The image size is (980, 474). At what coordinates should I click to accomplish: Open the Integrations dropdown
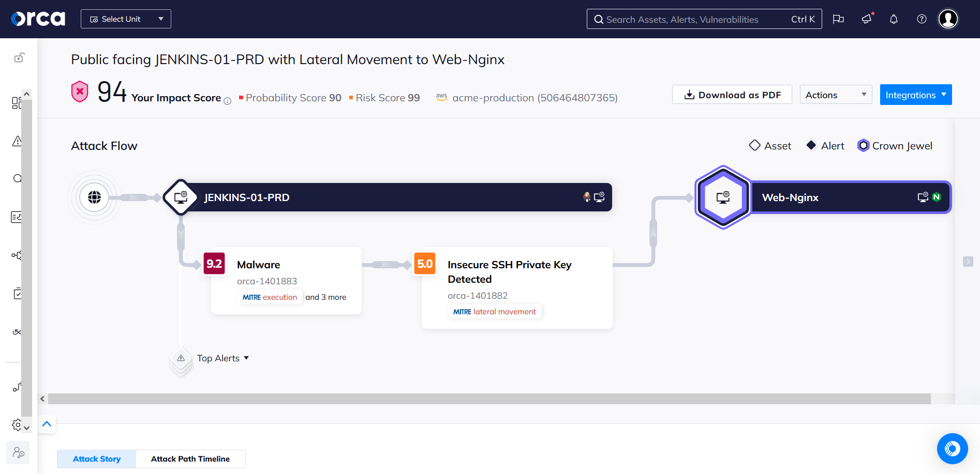(x=915, y=95)
